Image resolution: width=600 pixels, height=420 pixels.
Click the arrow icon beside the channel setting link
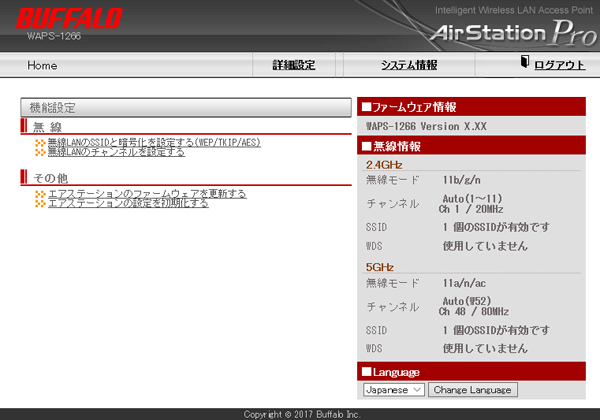click(40, 152)
